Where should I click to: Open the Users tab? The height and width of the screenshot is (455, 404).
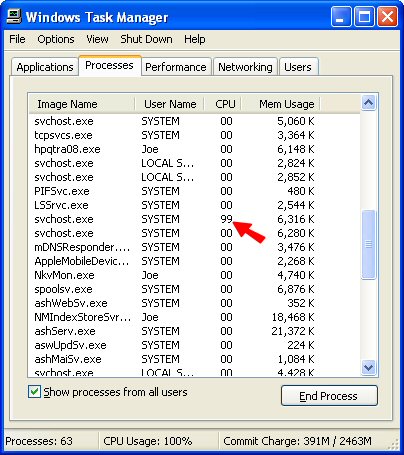click(298, 67)
